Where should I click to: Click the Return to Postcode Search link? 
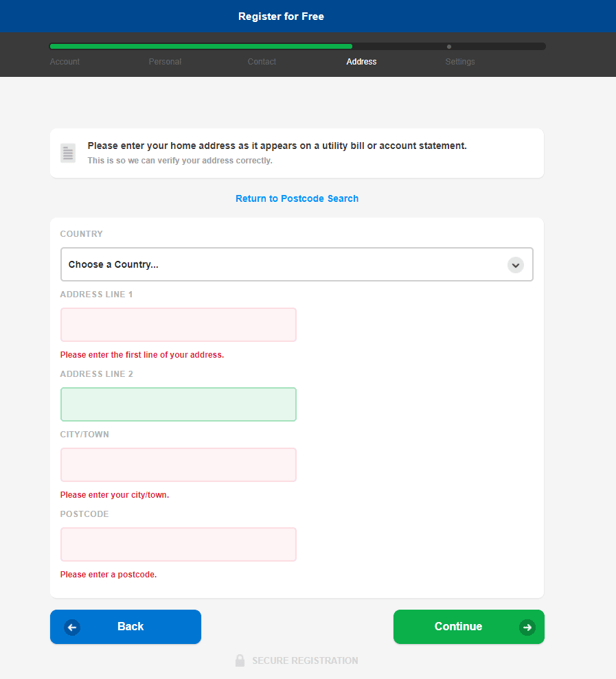pos(297,198)
